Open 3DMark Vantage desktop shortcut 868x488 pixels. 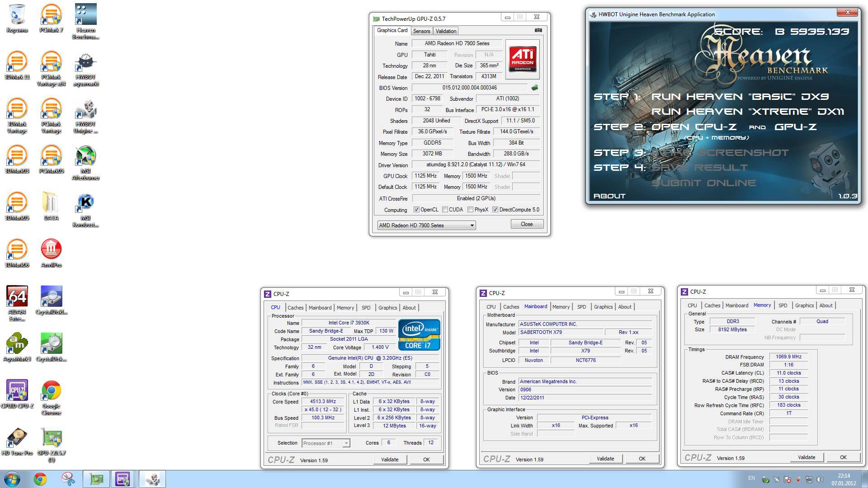(17, 115)
